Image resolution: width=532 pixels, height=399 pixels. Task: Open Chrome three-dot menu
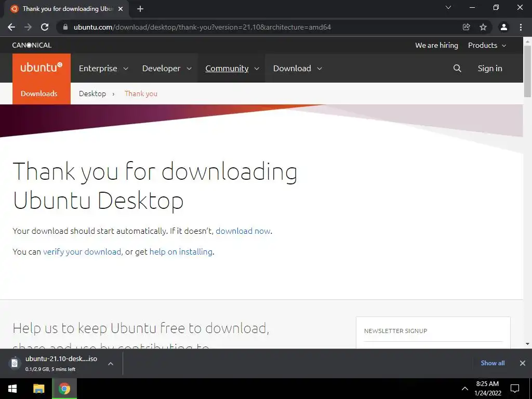521,27
